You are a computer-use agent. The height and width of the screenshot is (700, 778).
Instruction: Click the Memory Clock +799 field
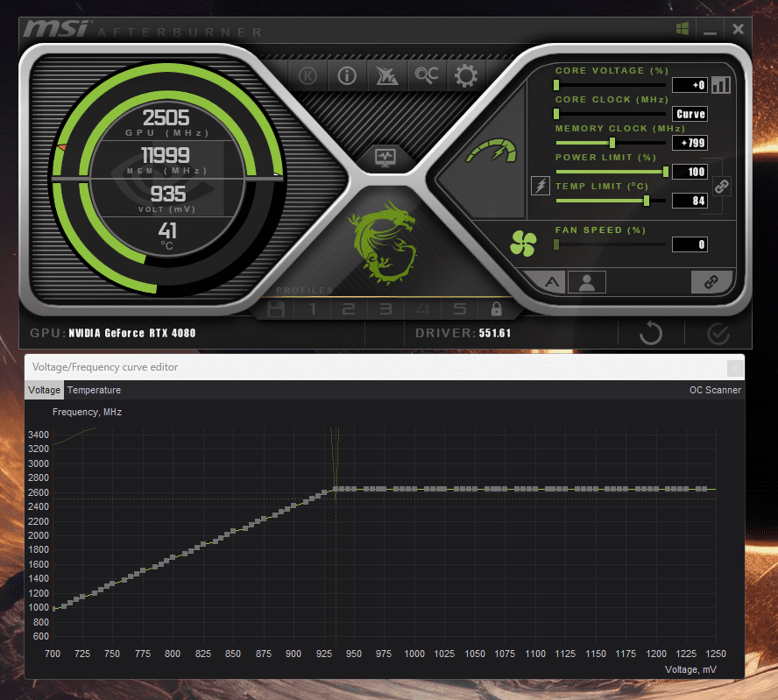pos(690,143)
